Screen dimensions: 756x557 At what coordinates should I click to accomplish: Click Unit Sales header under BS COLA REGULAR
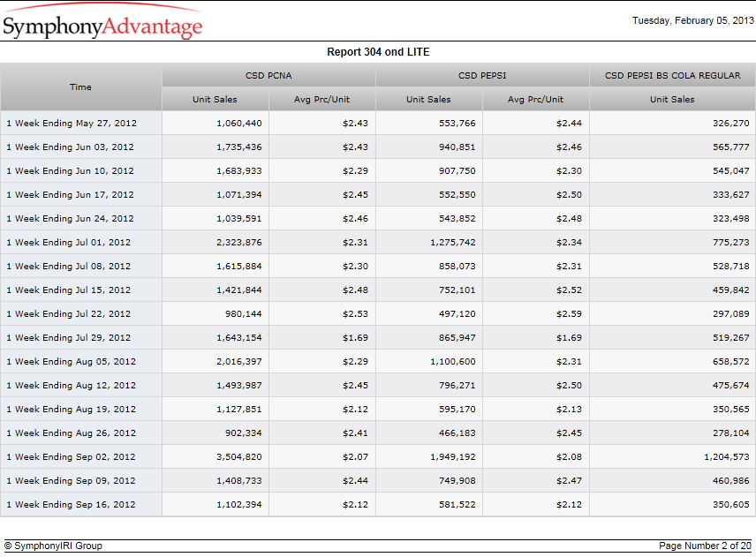(673, 99)
